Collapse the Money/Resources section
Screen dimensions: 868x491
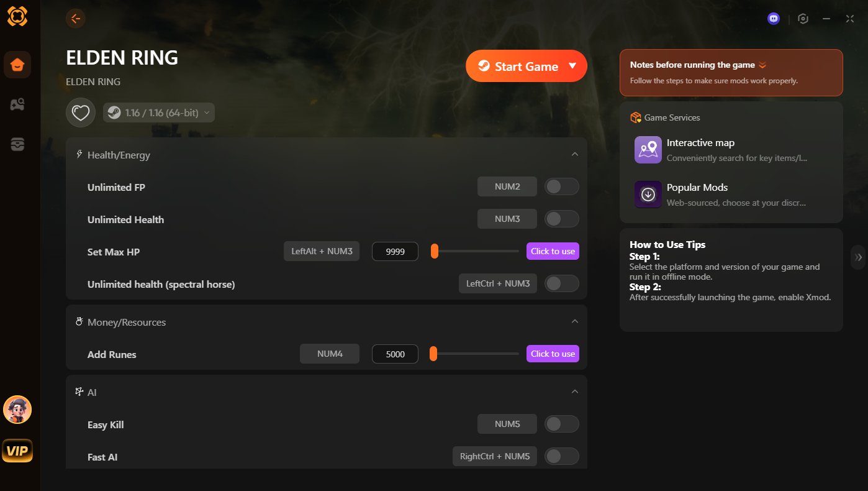574,321
